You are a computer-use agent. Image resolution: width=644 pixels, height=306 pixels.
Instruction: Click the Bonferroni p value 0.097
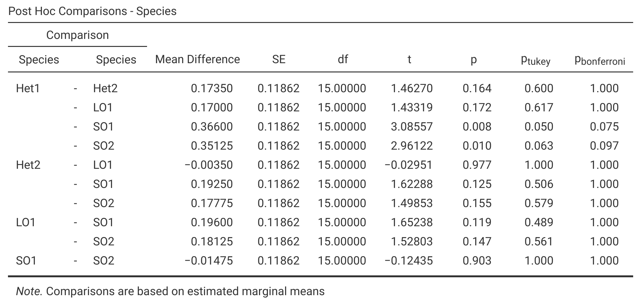coord(604,146)
